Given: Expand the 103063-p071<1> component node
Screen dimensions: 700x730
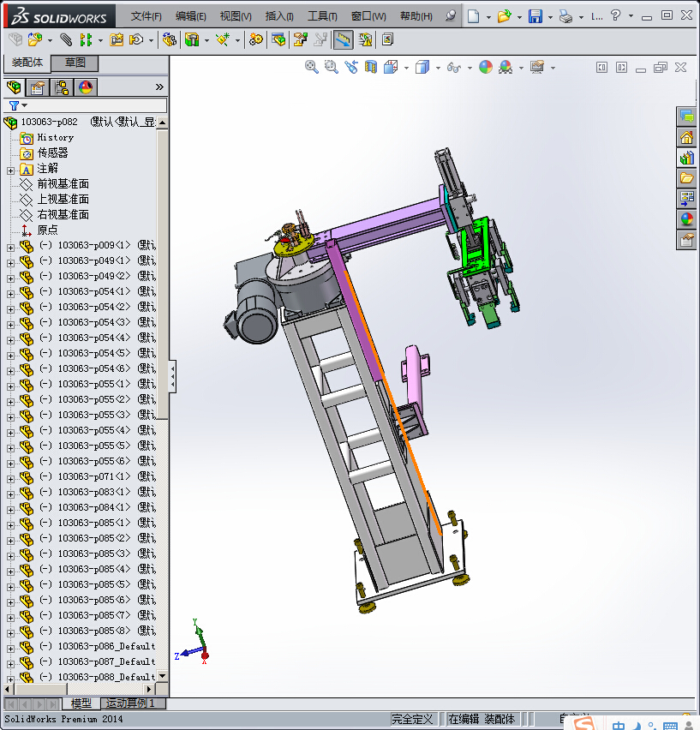Looking at the screenshot, I should [x=10, y=479].
